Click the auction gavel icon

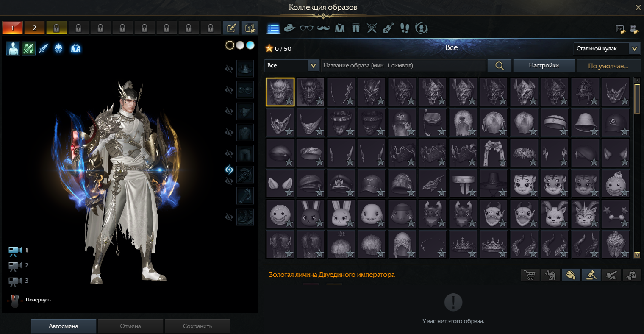[x=591, y=275]
